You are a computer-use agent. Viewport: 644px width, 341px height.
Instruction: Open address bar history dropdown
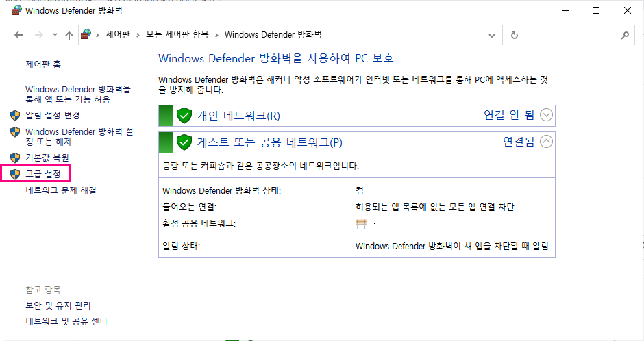[492, 36]
